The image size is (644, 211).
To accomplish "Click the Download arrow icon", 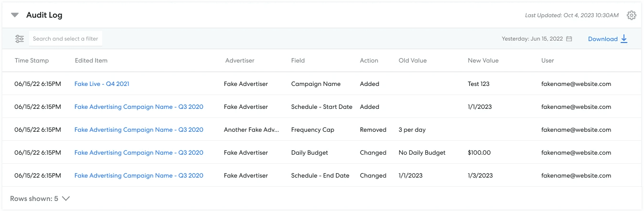I will 624,39.
